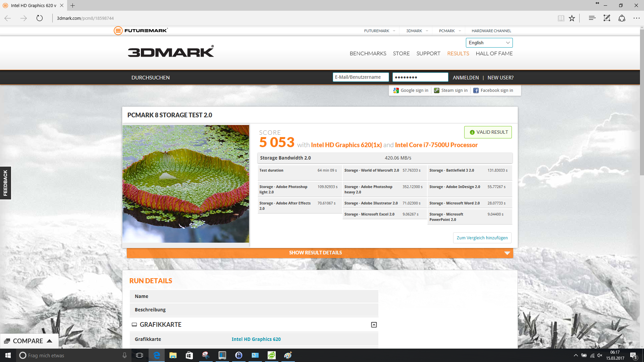
Task: Open the Edge hub lines icon
Action: click(592, 18)
